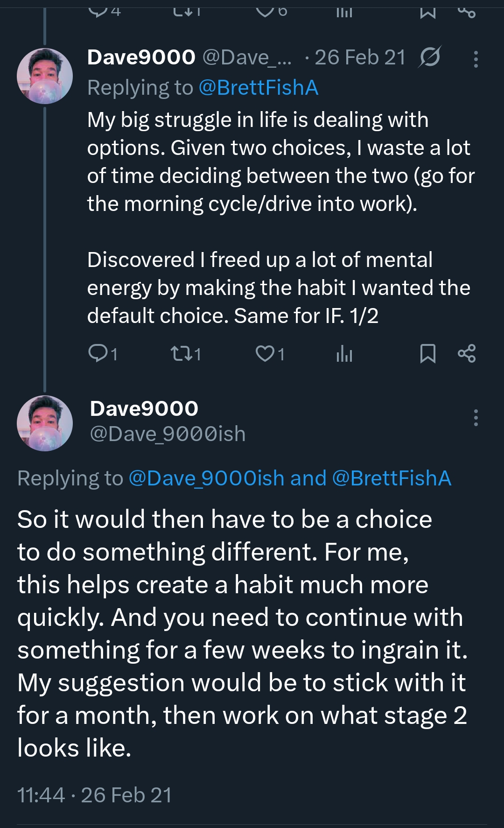Open Dave9000 avatar on first tweet
The image size is (504, 828).
pos(45,76)
